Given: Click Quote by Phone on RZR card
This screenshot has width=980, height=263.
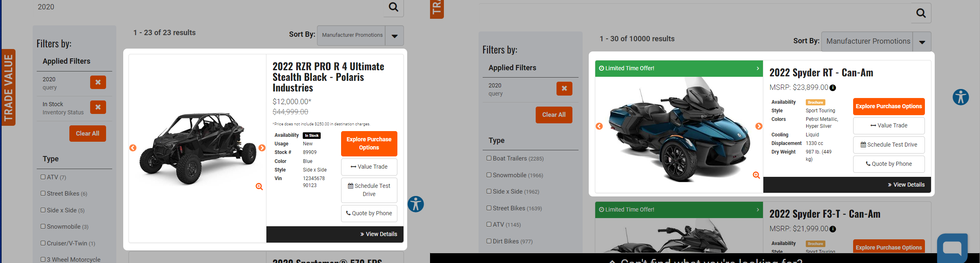Looking at the screenshot, I should (369, 213).
